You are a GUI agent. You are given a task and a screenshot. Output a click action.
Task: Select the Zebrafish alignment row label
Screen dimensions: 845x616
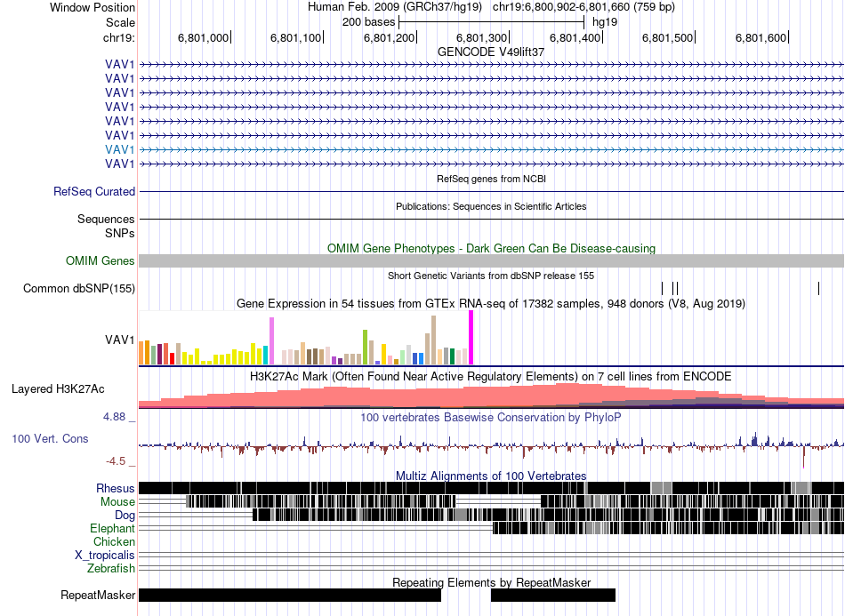pyautogui.click(x=111, y=569)
